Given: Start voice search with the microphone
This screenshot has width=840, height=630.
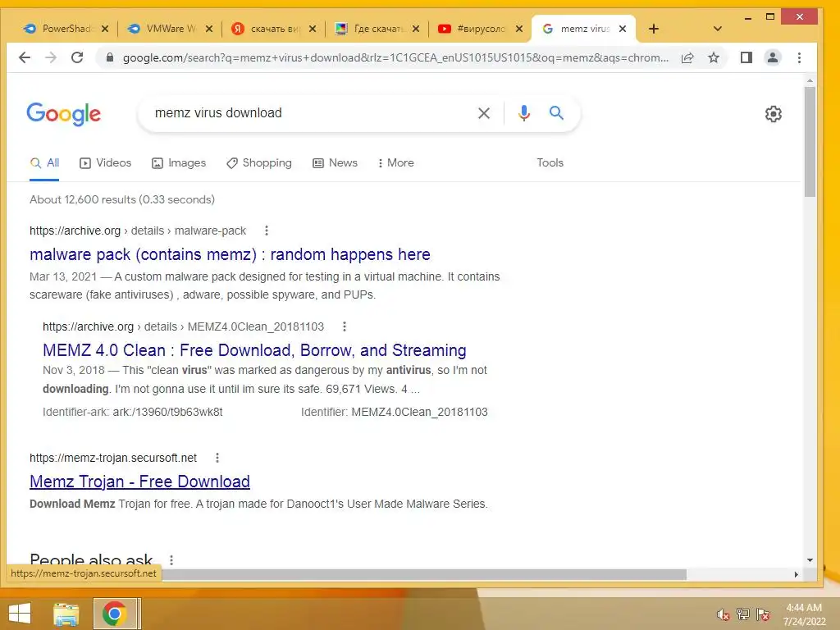Looking at the screenshot, I should tap(524, 113).
